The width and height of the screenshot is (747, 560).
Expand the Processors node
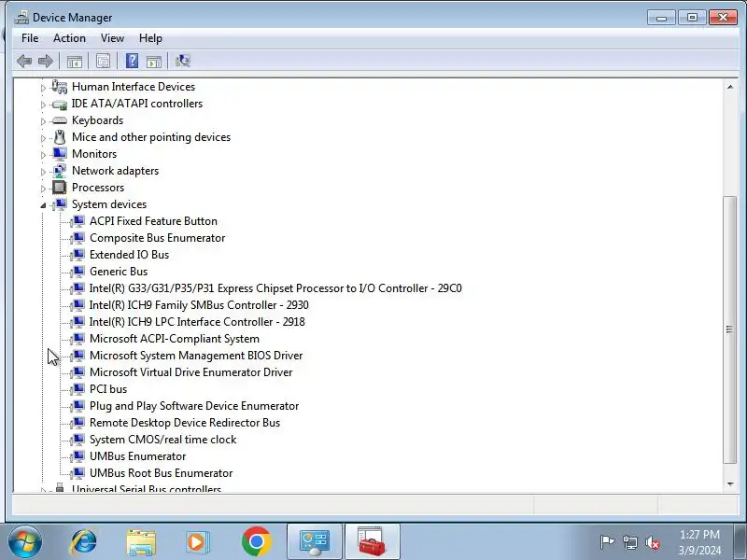[x=43, y=189]
